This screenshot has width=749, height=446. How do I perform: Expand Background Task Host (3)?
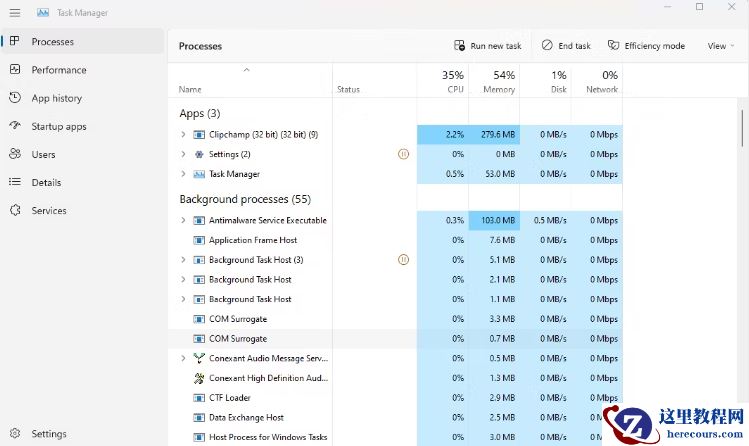(x=183, y=260)
